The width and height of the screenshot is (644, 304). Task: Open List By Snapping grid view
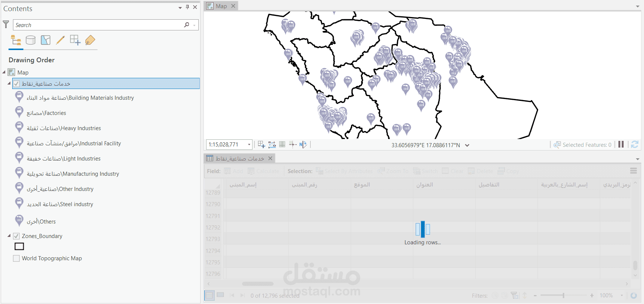tap(75, 40)
